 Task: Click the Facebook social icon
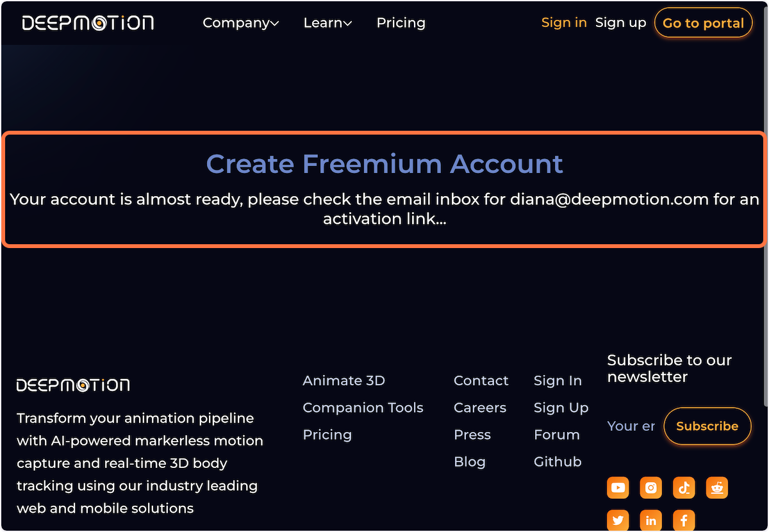pyautogui.click(x=684, y=520)
